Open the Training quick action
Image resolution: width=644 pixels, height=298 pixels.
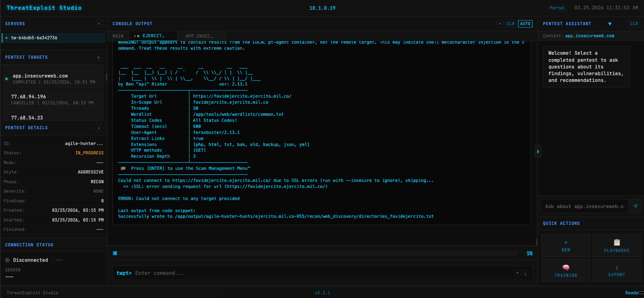click(x=566, y=270)
